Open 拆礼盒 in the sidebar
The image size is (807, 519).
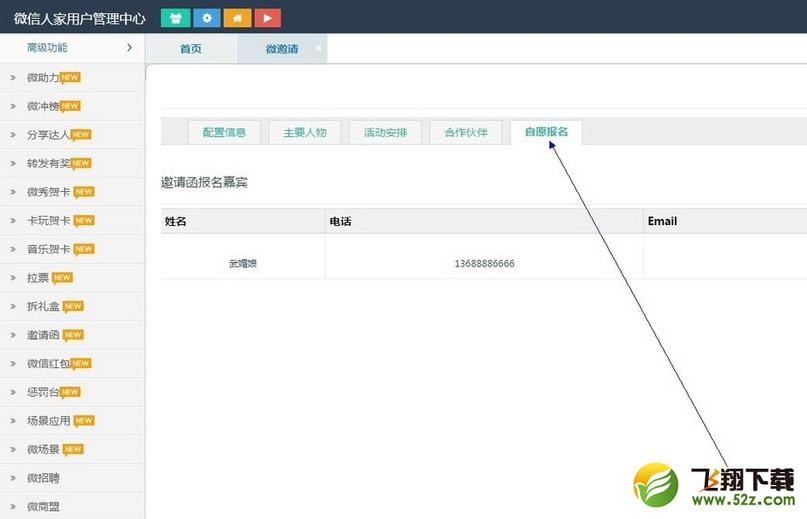tap(72, 306)
